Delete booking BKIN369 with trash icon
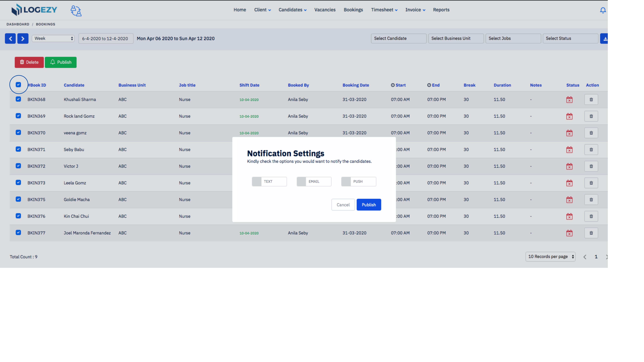The width and height of the screenshot is (644, 362). [591, 116]
